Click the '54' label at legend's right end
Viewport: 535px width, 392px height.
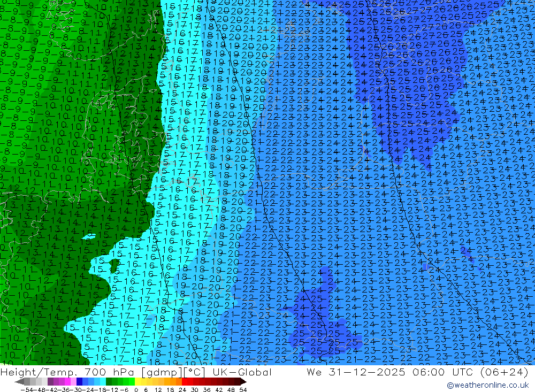tap(243, 390)
